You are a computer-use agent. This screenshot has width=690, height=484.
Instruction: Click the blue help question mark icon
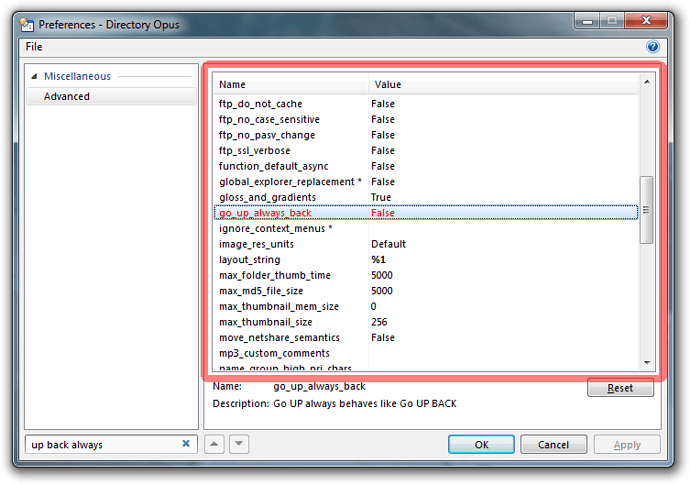point(653,46)
